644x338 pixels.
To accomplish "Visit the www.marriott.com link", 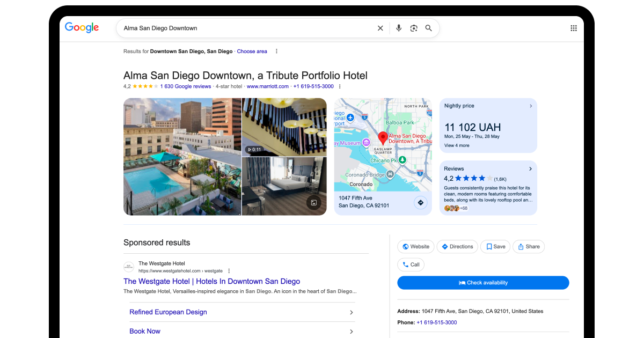I will pyautogui.click(x=268, y=86).
